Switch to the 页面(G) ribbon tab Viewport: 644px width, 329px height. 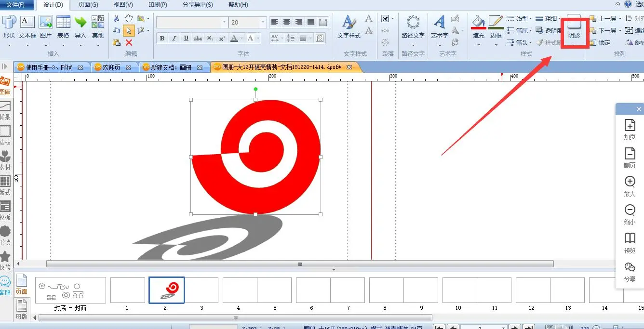pos(88,5)
